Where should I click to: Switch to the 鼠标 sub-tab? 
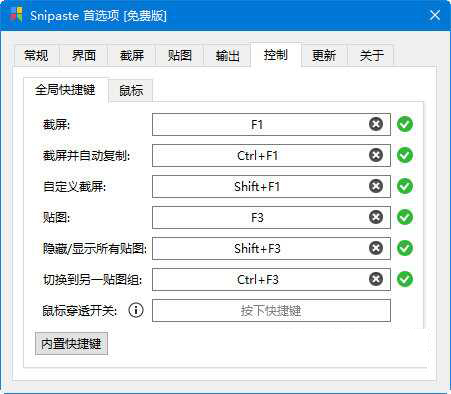[131, 90]
